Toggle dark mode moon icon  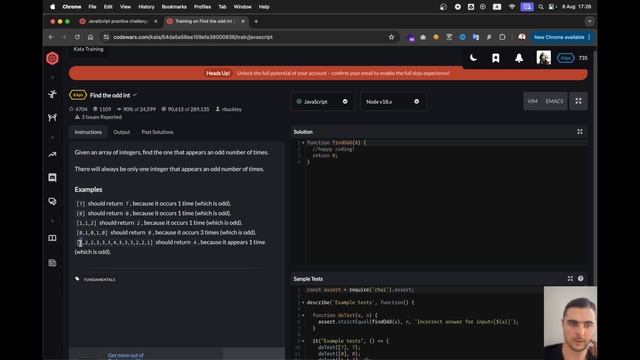(473, 58)
